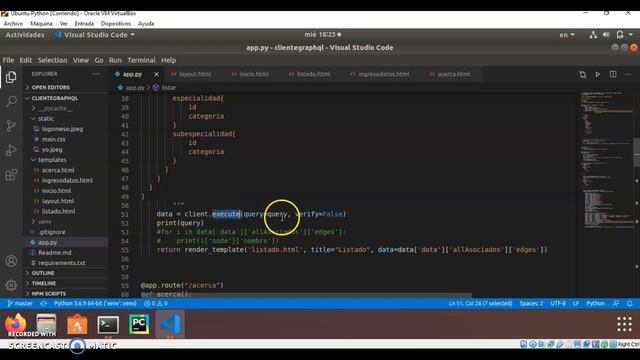Split the editor to the right
The width and height of the screenshot is (640, 360).
(x=613, y=74)
